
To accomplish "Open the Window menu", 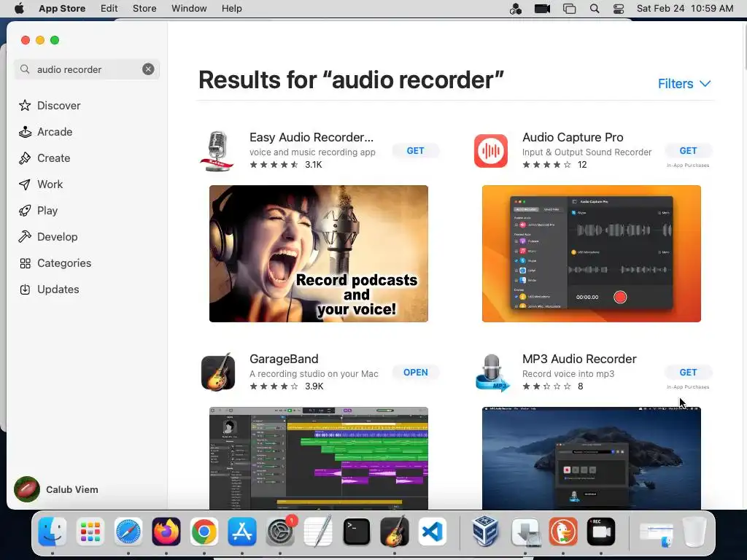I will click(189, 9).
